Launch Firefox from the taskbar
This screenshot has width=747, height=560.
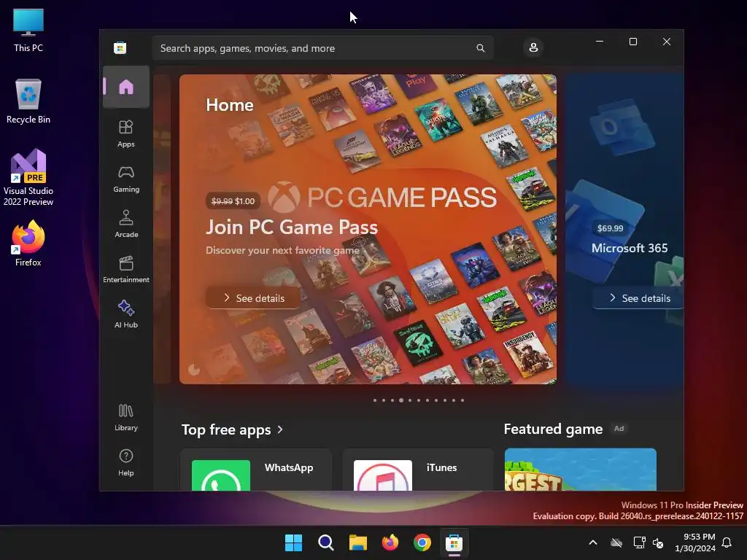pos(390,542)
